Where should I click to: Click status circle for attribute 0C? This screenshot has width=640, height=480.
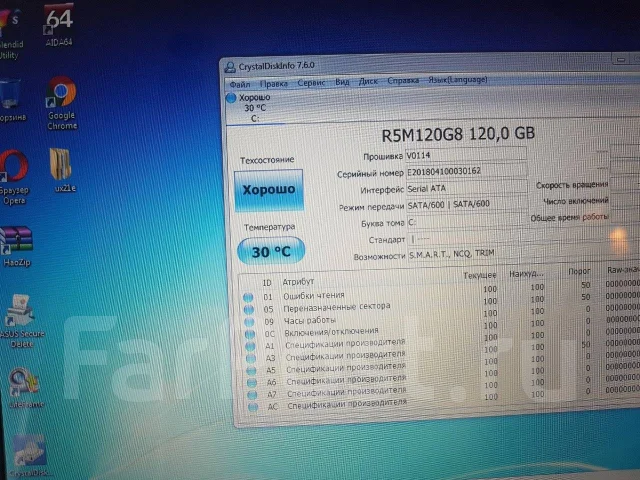(x=250, y=334)
